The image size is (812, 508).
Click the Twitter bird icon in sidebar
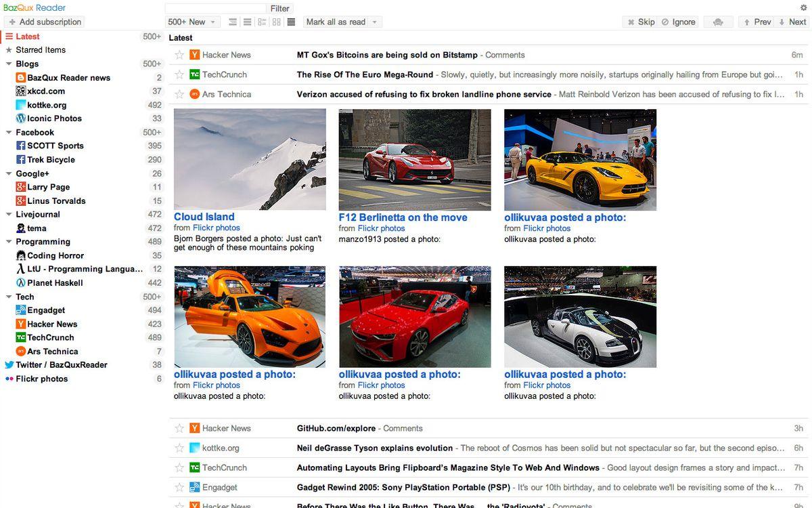[9, 364]
